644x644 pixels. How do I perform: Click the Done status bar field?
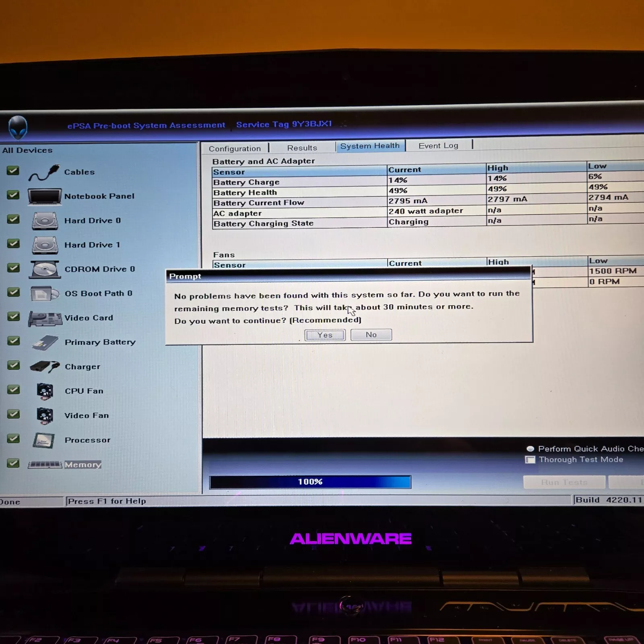pos(31,502)
